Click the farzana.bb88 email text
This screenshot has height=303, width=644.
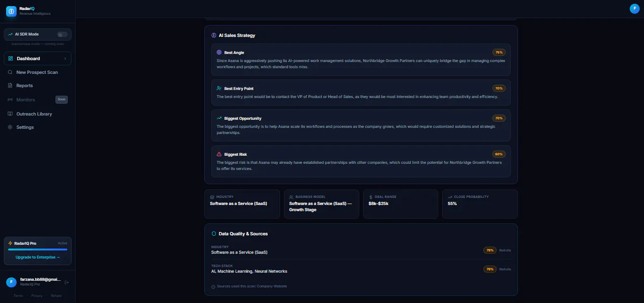click(x=40, y=279)
